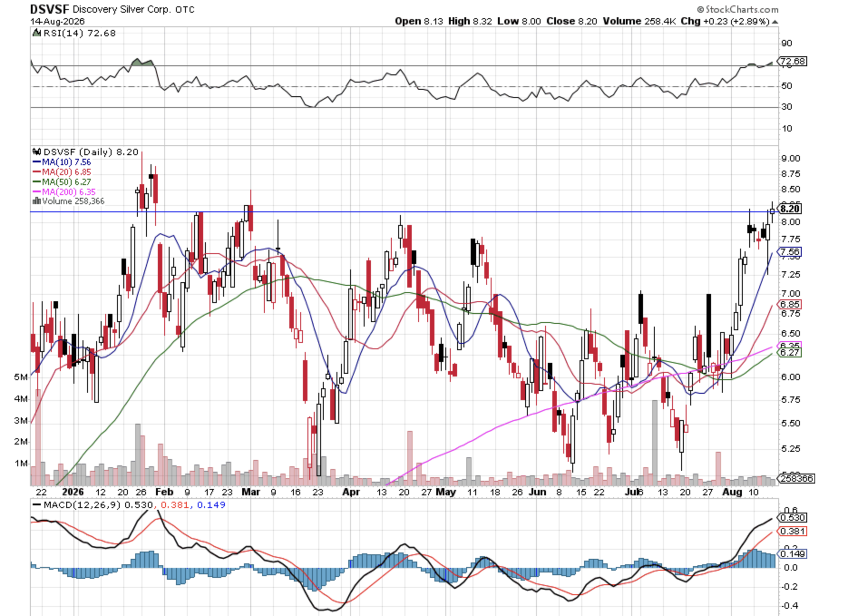Click the 'Low 8.00' header value
This screenshot has height=616, width=848.
point(519,21)
